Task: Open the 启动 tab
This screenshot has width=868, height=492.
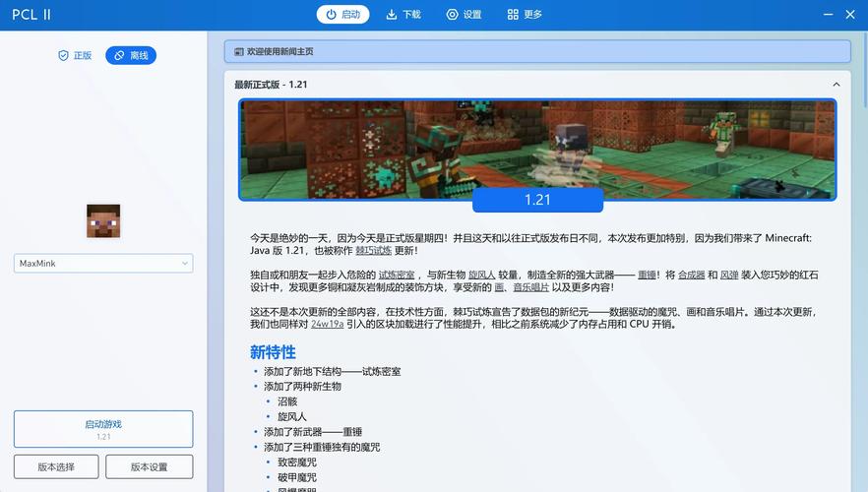Action: pyautogui.click(x=342, y=15)
